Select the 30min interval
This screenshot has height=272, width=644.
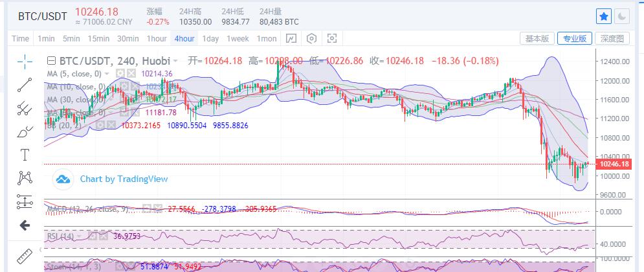click(128, 39)
